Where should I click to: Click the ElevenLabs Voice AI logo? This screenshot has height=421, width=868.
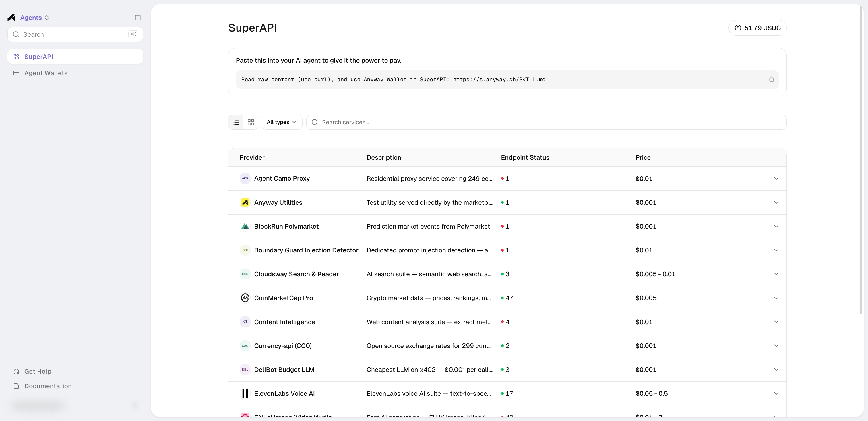[x=245, y=393]
